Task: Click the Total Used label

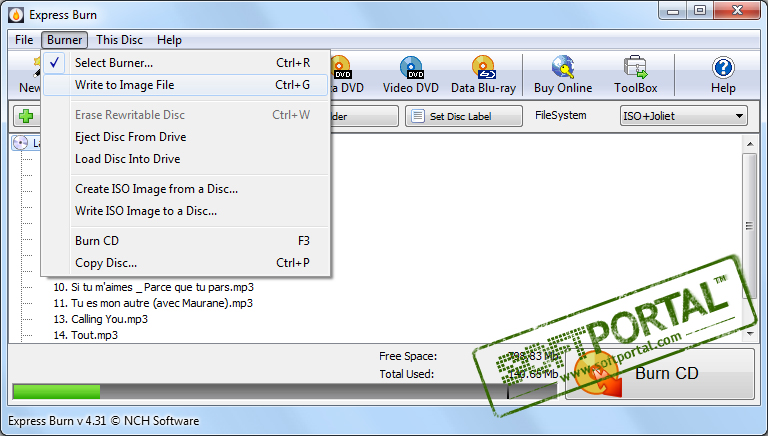Action: pos(407,374)
